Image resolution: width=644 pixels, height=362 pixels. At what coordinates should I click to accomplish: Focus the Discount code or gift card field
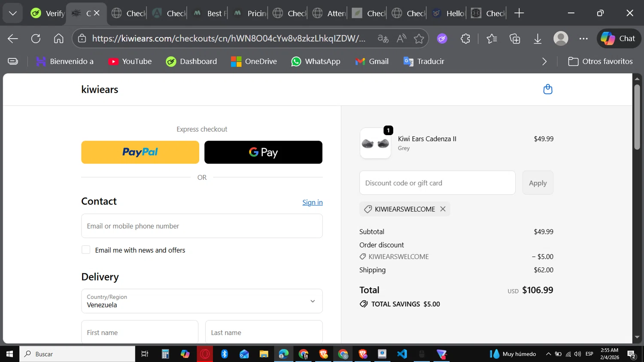[x=437, y=183]
